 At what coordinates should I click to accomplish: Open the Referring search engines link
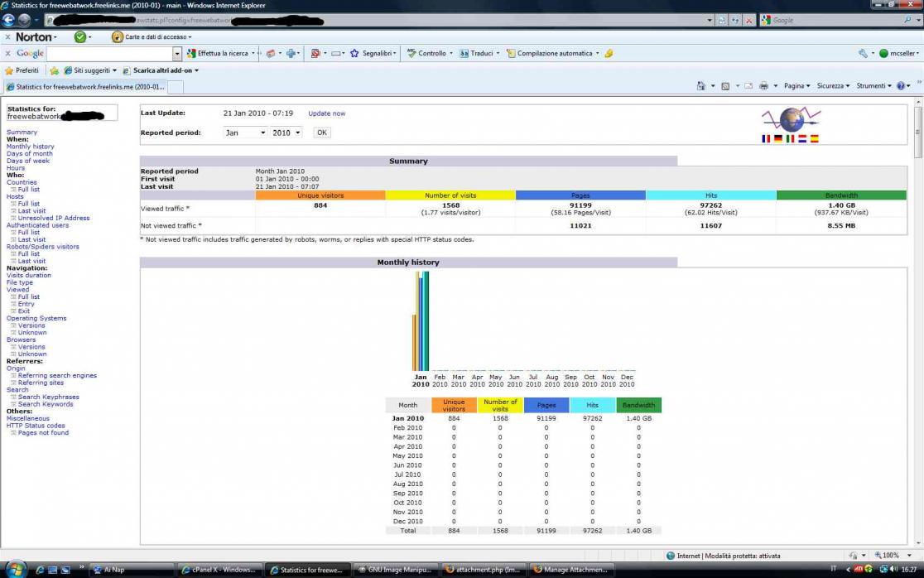tap(57, 376)
